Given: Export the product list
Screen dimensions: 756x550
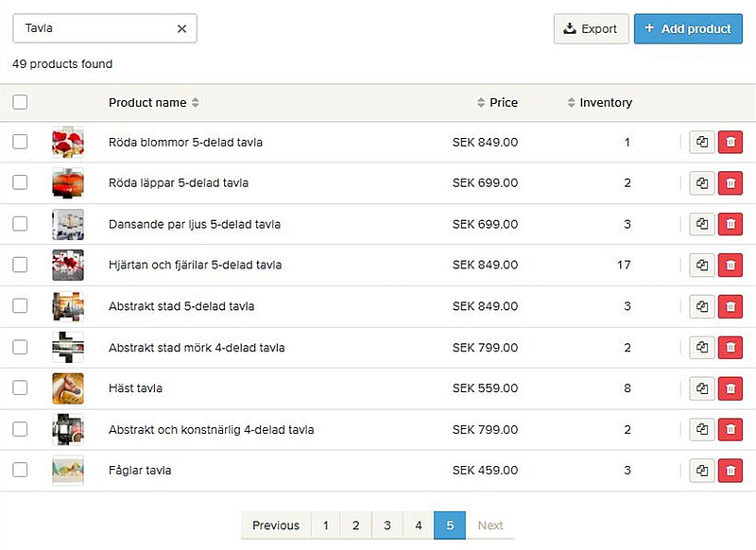Looking at the screenshot, I should 591,28.
